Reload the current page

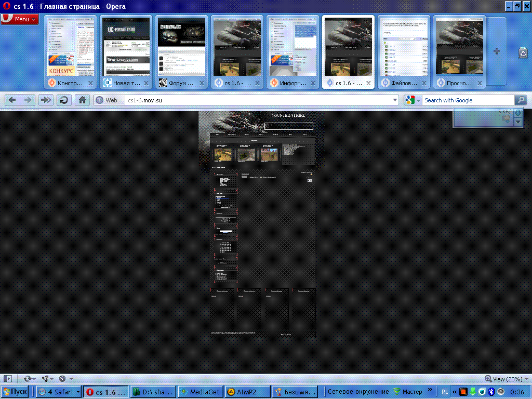[64, 100]
